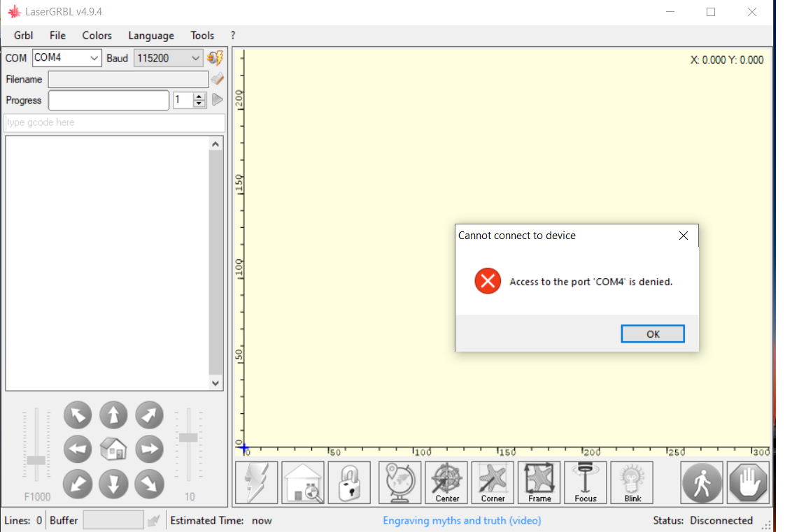The width and height of the screenshot is (806, 532).
Task: Click the type gcode here input
Action: coord(114,122)
